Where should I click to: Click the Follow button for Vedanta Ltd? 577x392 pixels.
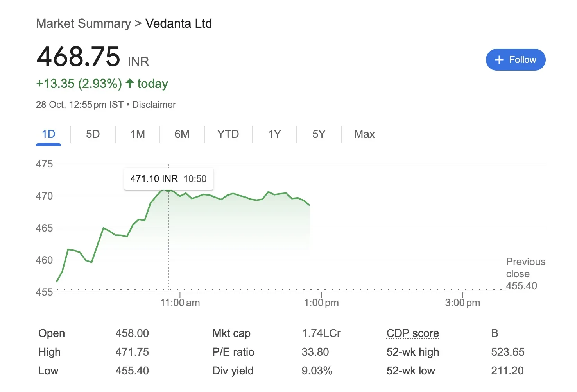click(x=516, y=60)
